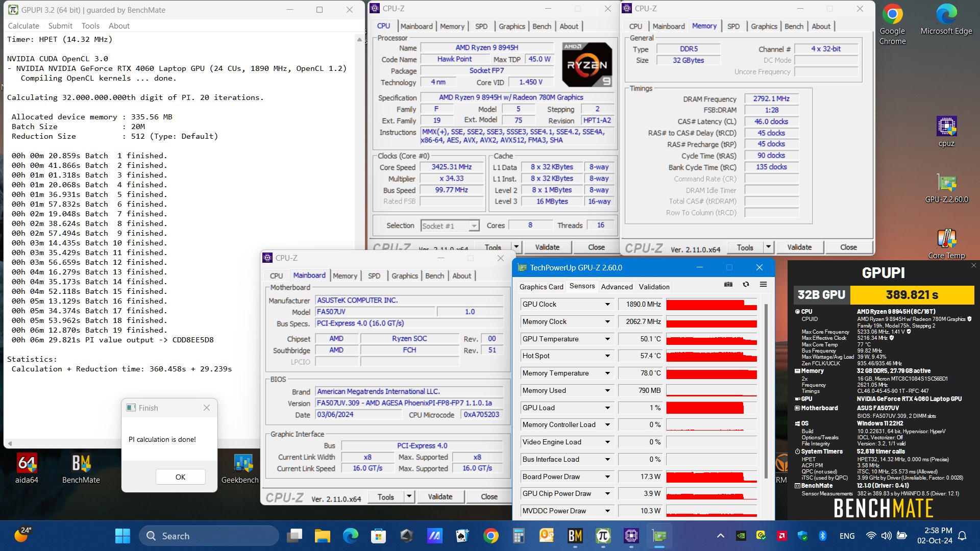The image size is (980, 551).
Task: Take a GPU-Z screenshot with the camera icon
Action: [728, 284]
